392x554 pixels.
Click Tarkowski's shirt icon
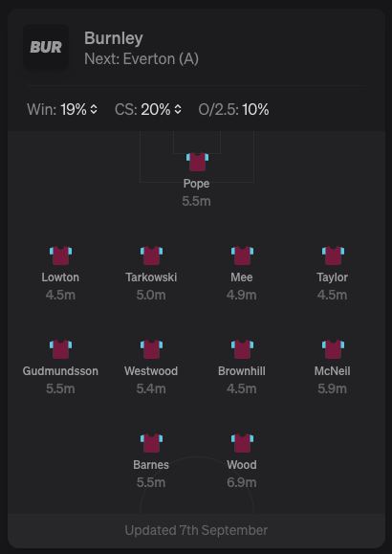[151, 255]
